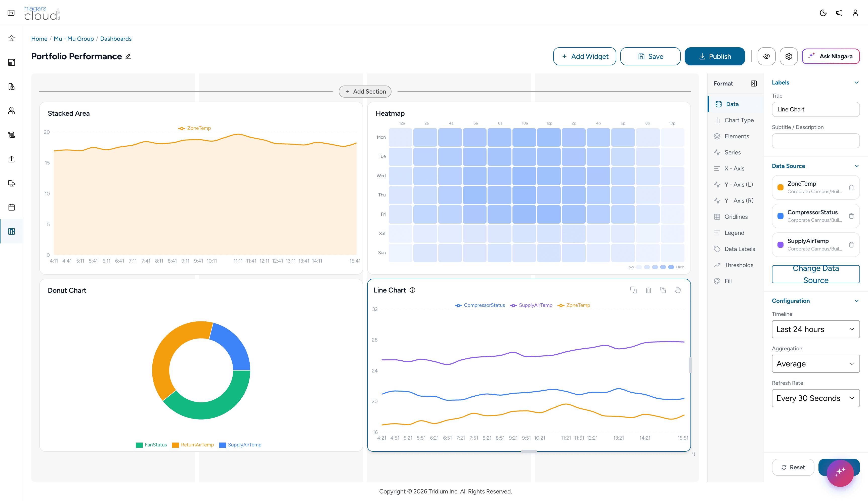The image size is (868, 501).
Task: Publish the dashboard
Action: tap(715, 56)
